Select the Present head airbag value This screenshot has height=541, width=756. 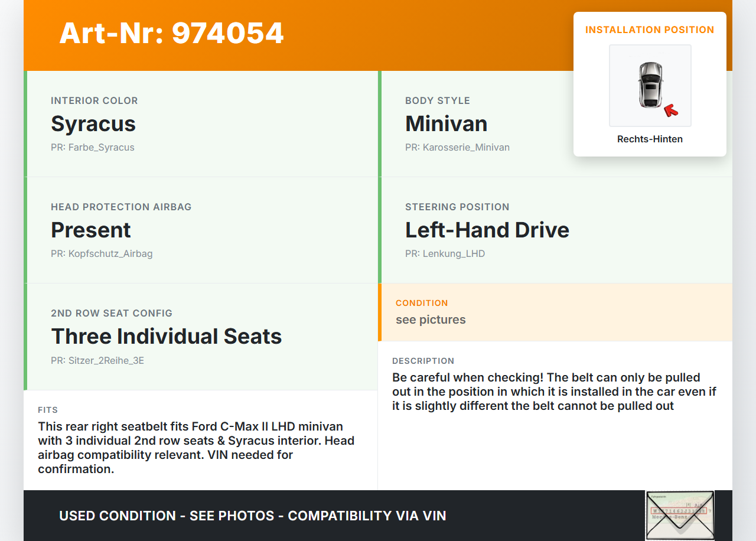click(91, 230)
